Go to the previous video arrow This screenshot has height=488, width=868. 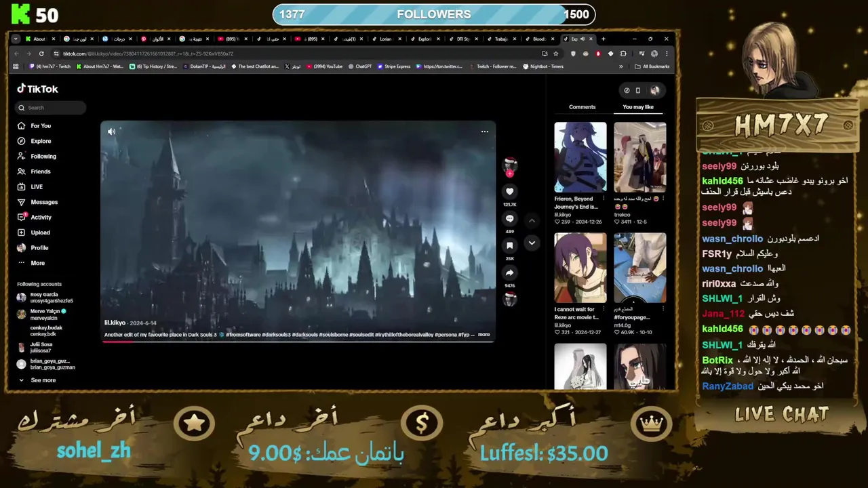tap(532, 220)
